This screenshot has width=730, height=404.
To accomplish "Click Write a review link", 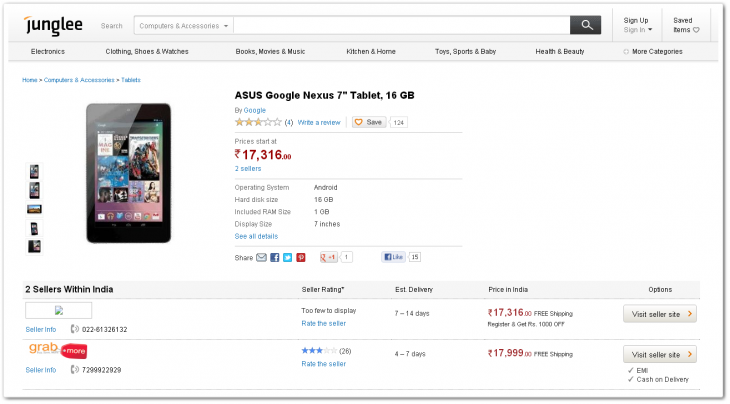I will click(319, 122).
